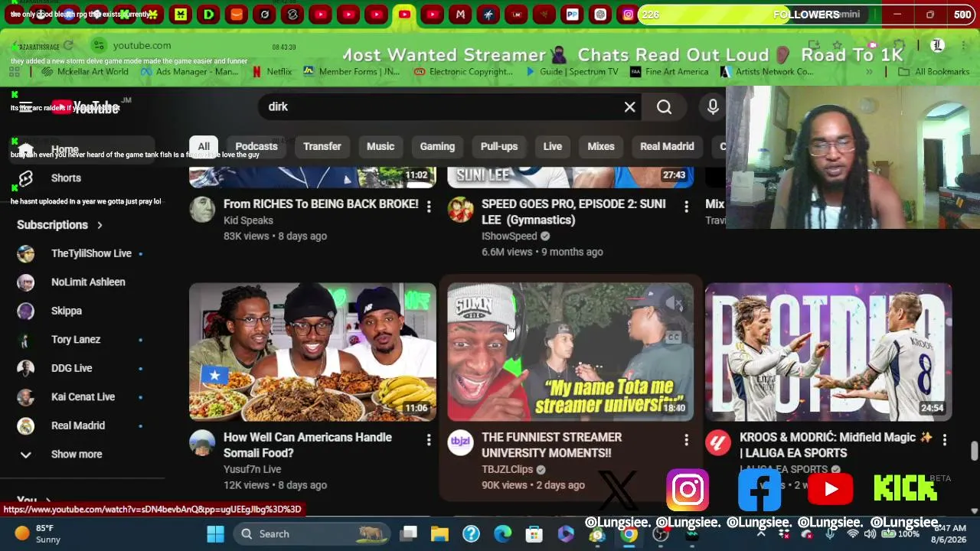Open NoLimit Ashleen subscription
This screenshot has height=551, width=980.
tap(82, 282)
